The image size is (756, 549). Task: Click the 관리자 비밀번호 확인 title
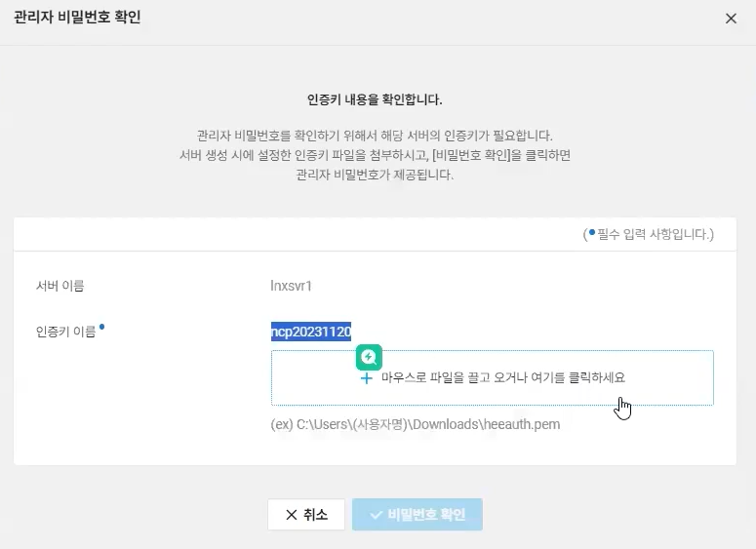click(77, 17)
